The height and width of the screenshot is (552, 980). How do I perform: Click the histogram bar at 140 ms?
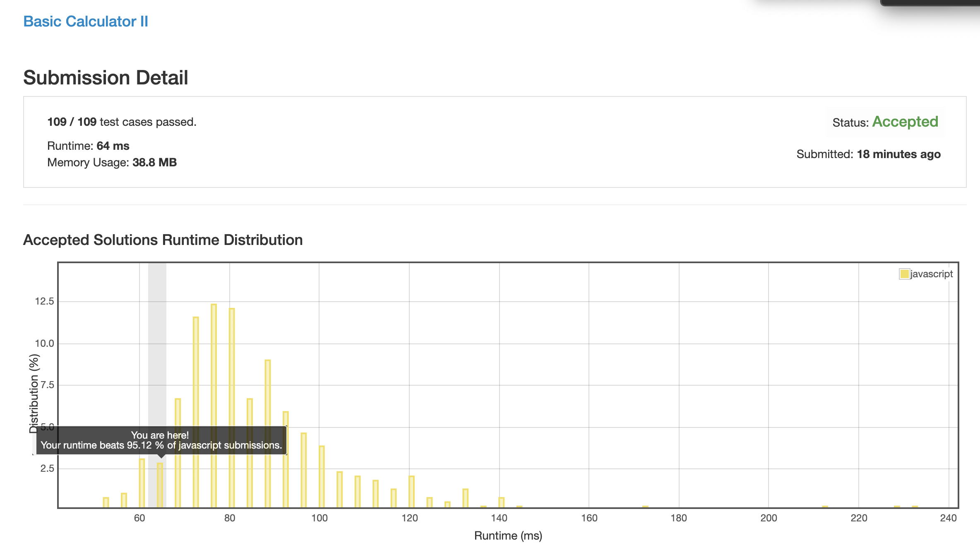tap(501, 503)
